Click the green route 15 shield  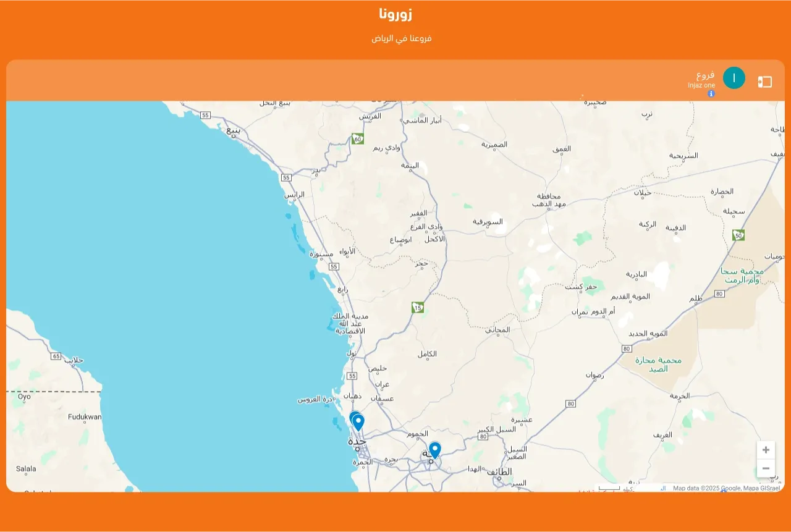point(418,307)
